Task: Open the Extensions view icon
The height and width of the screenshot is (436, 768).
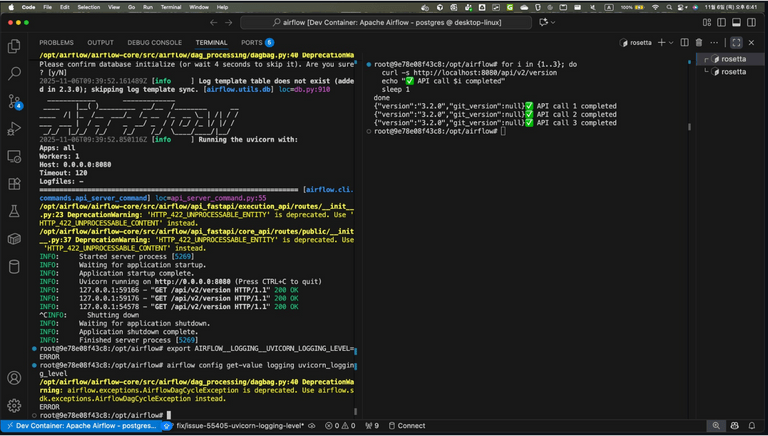Action: (x=14, y=184)
